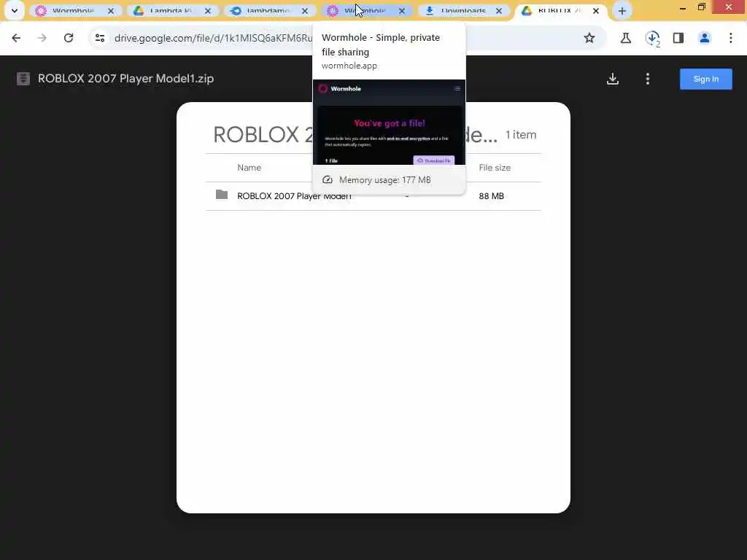Click the folder icon in the file list
The image size is (747, 560).
[x=222, y=194]
